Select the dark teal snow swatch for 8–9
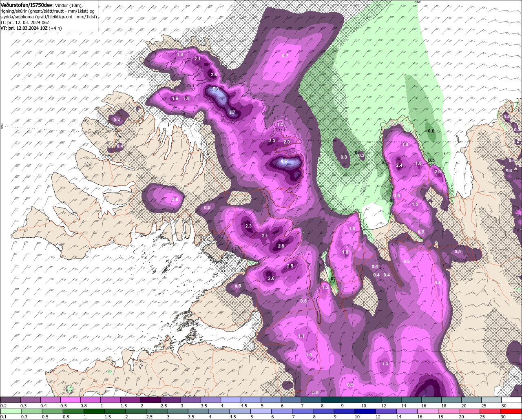 (332, 400)
